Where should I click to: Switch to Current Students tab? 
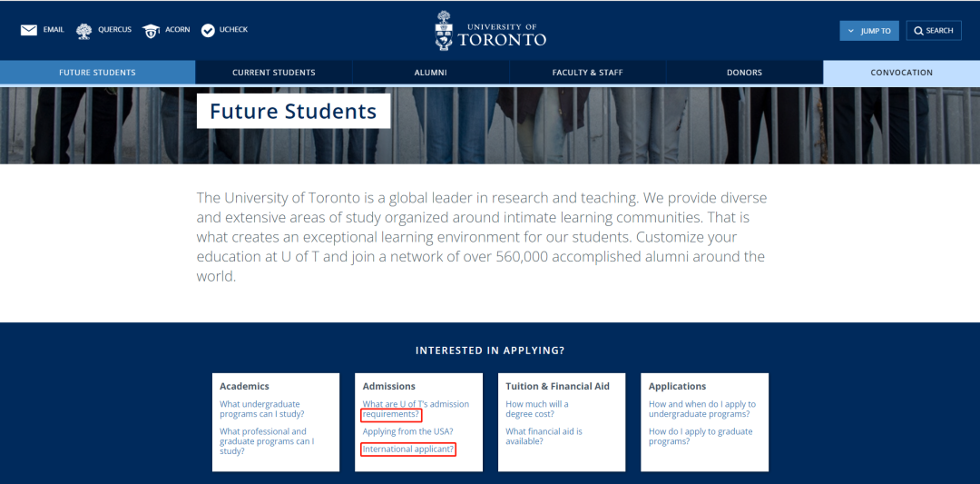click(x=274, y=73)
